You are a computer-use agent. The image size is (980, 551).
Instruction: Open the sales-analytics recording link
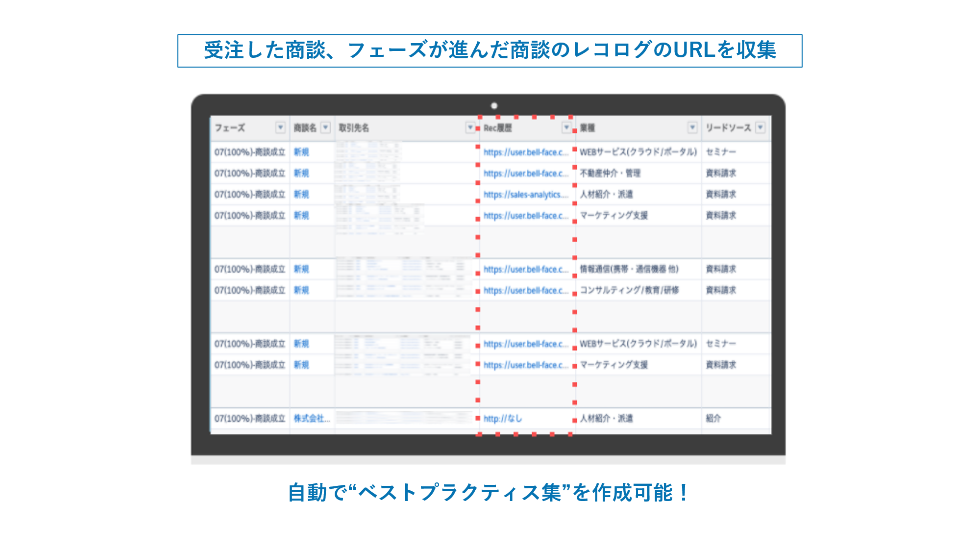click(x=526, y=194)
